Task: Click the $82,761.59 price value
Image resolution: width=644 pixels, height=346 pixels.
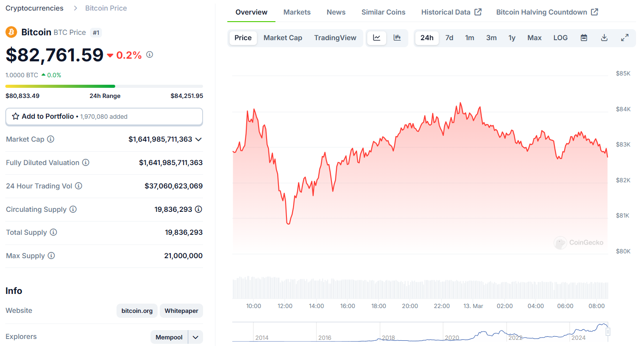Action: [54, 55]
